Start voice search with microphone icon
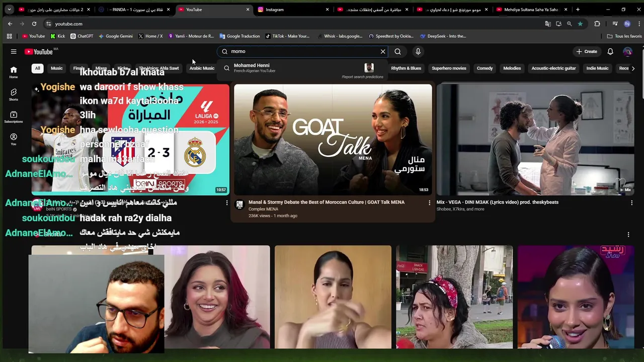 click(x=418, y=51)
